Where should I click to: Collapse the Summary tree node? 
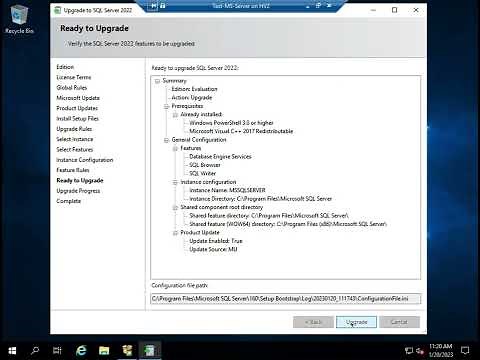(157, 81)
